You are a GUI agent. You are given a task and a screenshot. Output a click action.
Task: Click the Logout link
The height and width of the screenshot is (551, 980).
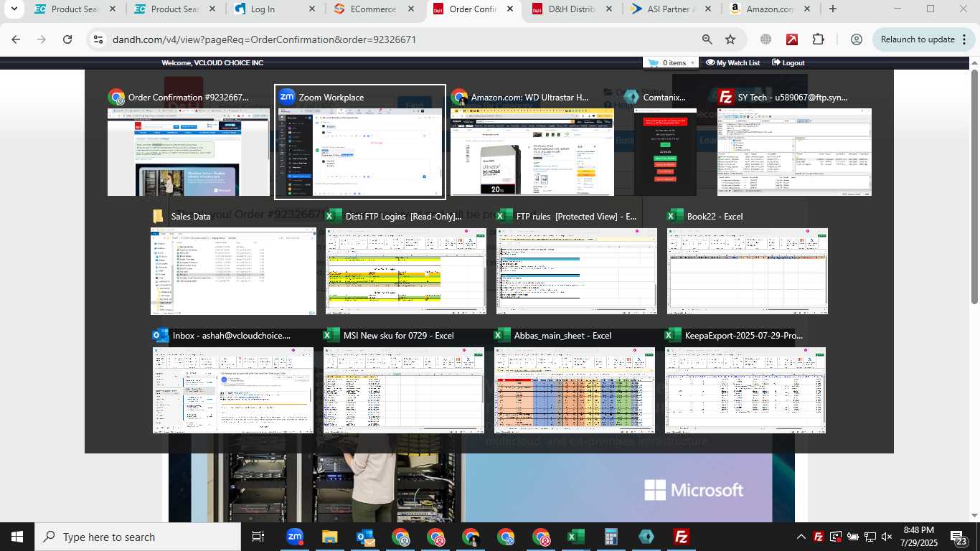[788, 63]
